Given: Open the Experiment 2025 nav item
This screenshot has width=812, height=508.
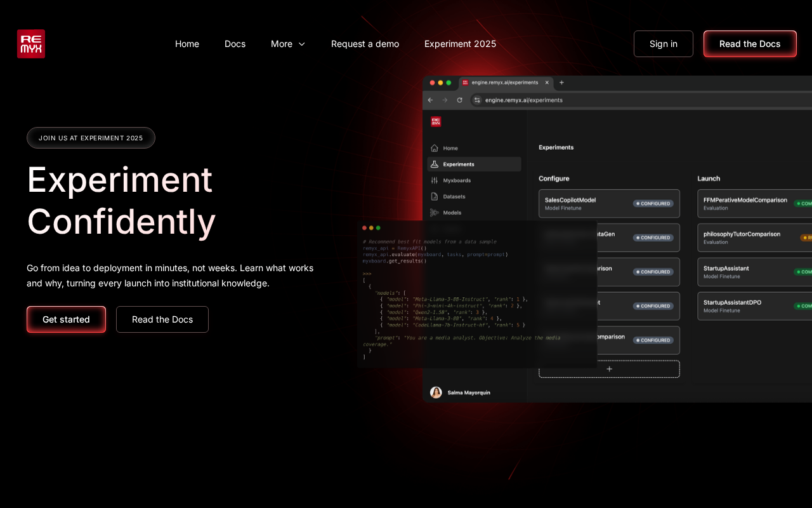Looking at the screenshot, I should point(460,44).
